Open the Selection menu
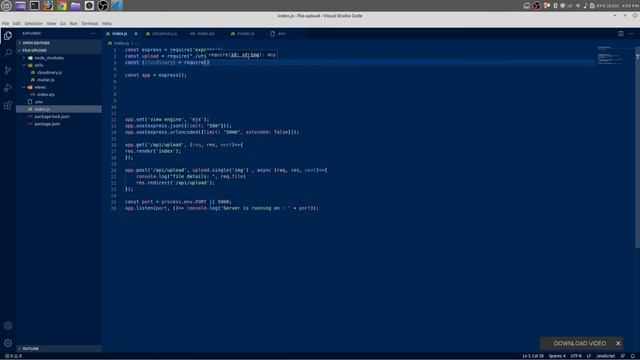 coord(33,23)
